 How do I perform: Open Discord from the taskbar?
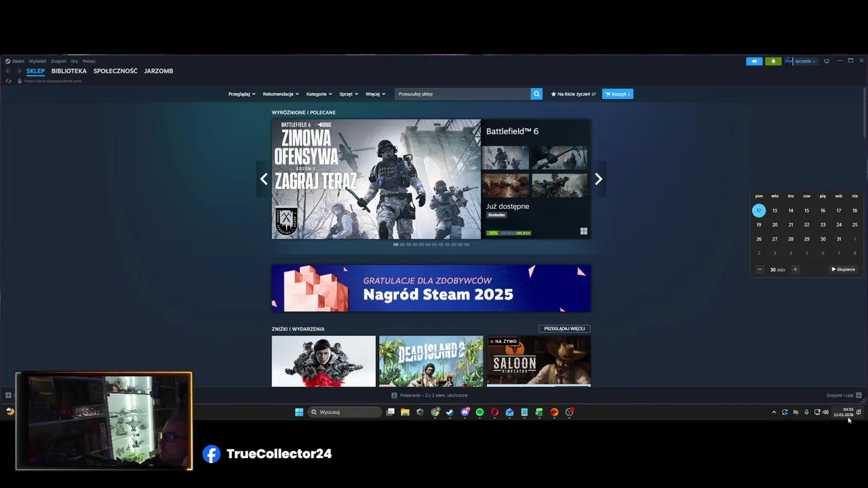coord(465,412)
